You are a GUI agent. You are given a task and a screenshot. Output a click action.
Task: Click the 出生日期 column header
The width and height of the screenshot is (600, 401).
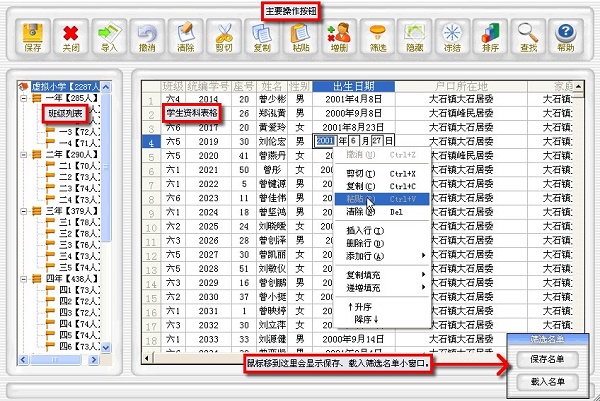coord(354,86)
